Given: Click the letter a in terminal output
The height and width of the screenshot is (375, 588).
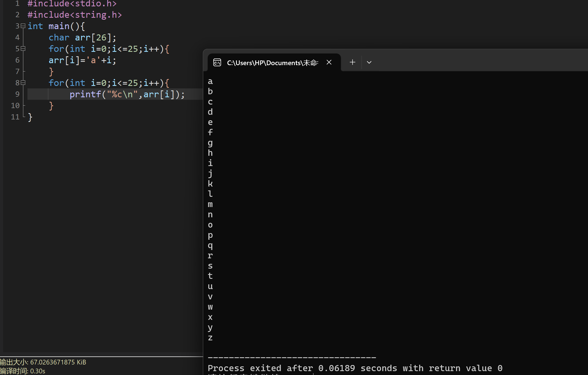Looking at the screenshot, I should 210,81.
